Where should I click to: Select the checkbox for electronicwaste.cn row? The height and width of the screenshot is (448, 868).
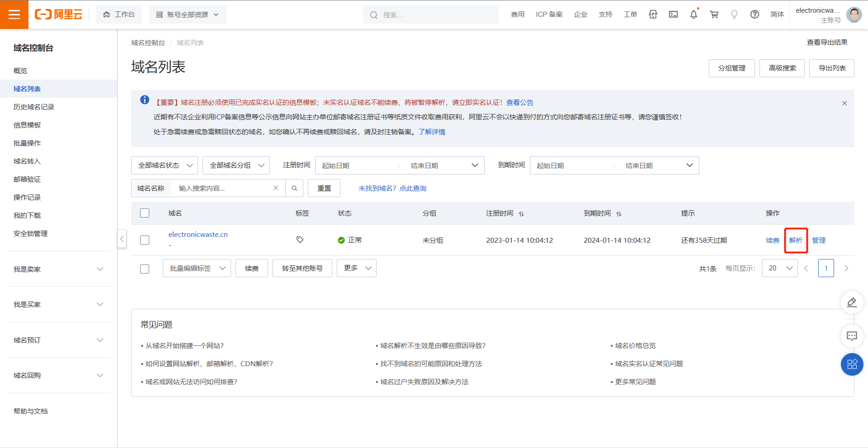pos(145,240)
